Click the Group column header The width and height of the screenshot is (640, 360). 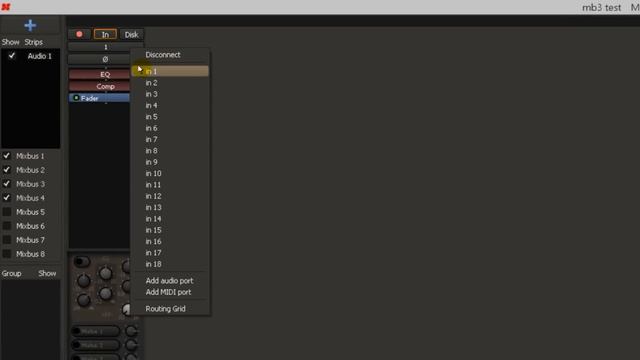(11, 273)
